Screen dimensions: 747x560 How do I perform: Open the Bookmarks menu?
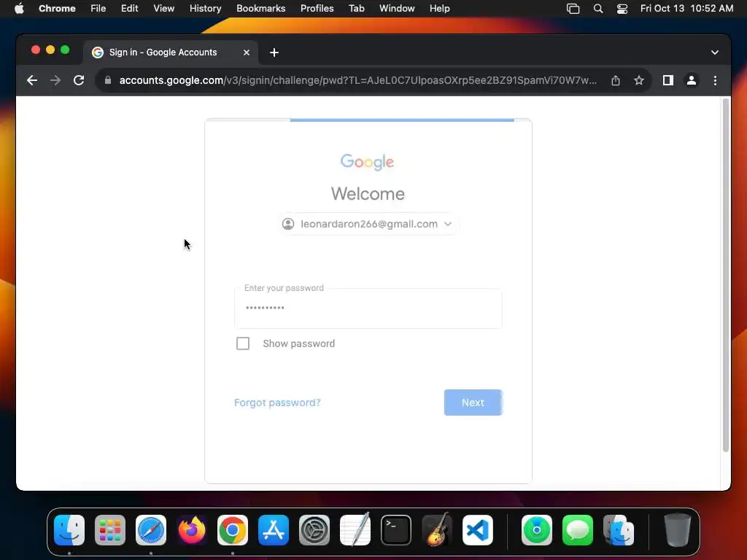click(x=260, y=8)
